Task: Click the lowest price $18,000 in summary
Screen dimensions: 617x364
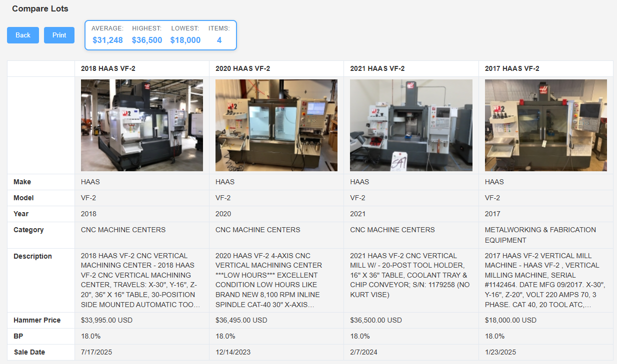Action: 185,40
